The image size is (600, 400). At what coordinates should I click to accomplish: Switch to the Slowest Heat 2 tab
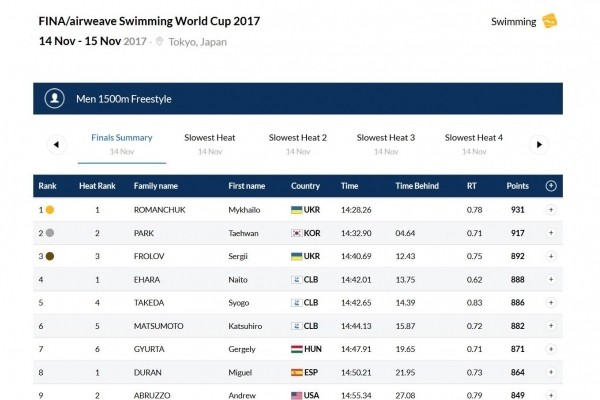tap(297, 138)
